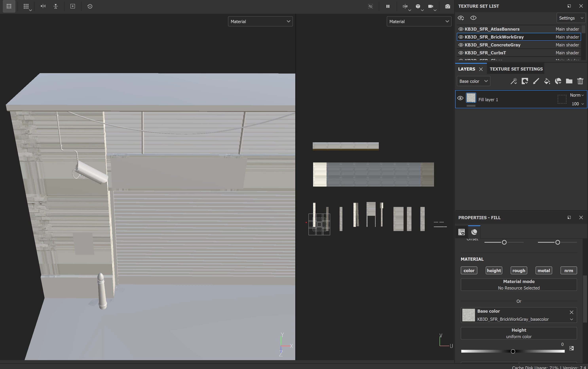Click the add mask icon
The height and width of the screenshot is (369, 588).
(x=524, y=81)
